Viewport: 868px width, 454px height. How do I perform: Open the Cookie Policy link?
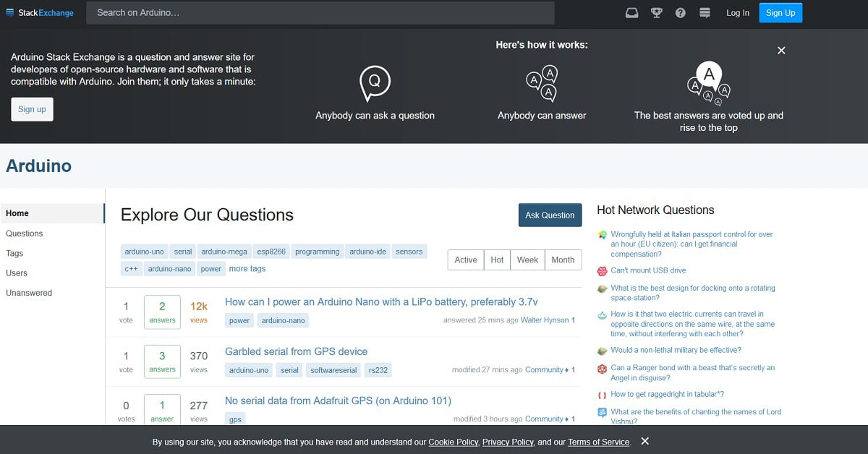(454, 442)
